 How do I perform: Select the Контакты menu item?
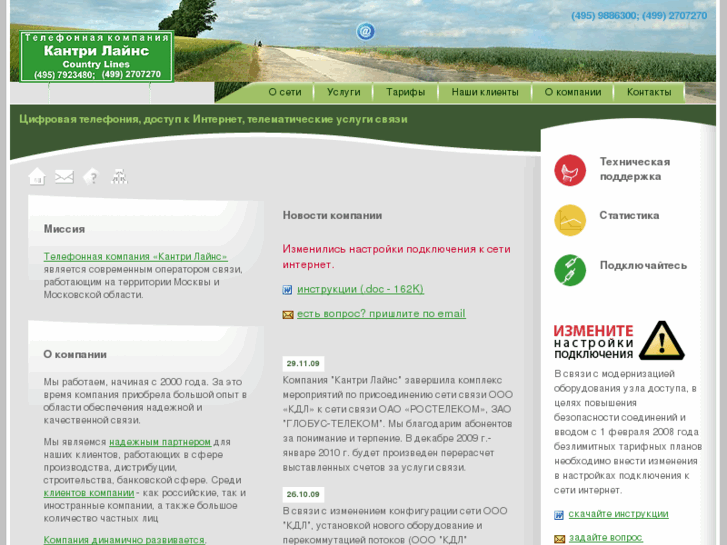point(649,92)
